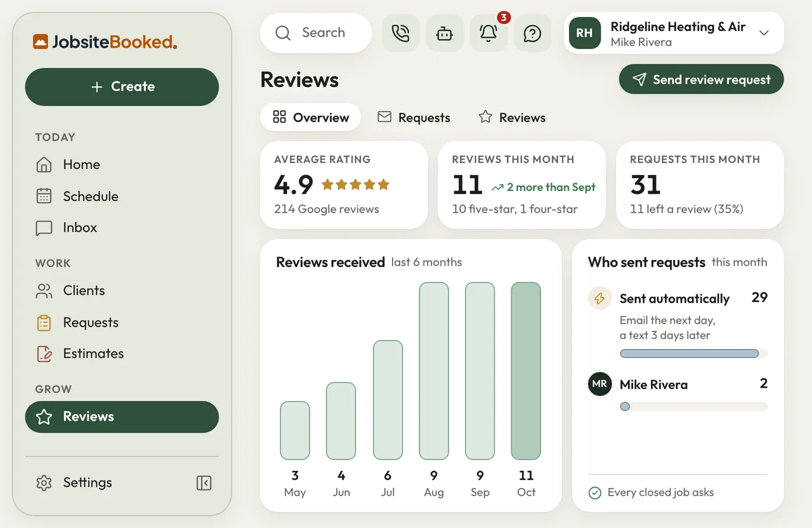Click the Aug bar in the chart
Screen dimensions: 812x528
click(x=434, y=371)
